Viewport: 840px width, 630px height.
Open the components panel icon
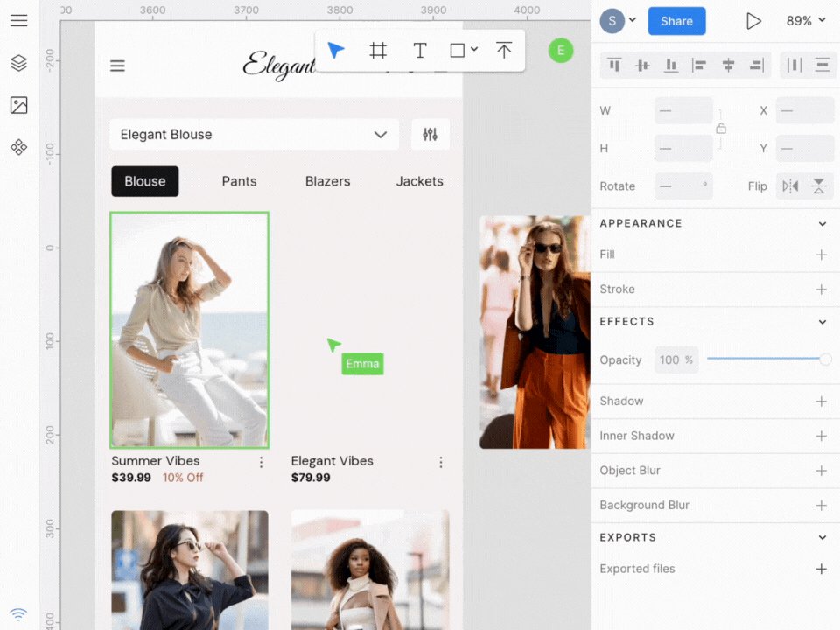[18, 147]
